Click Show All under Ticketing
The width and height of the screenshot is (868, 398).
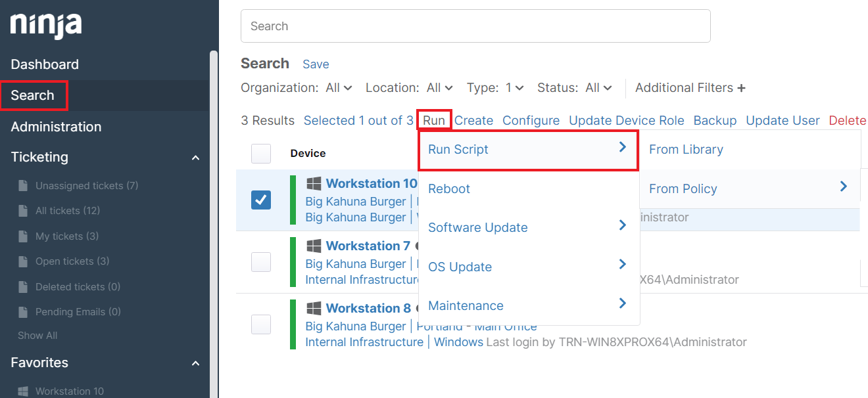pos(37,336)
